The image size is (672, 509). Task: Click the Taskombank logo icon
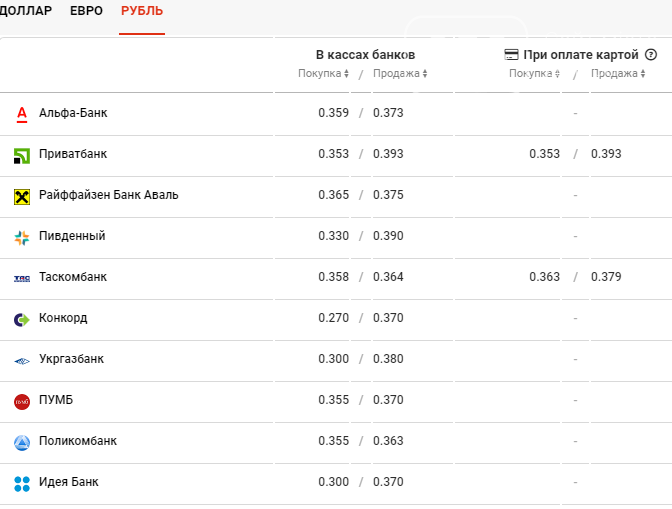click(22, 278)
